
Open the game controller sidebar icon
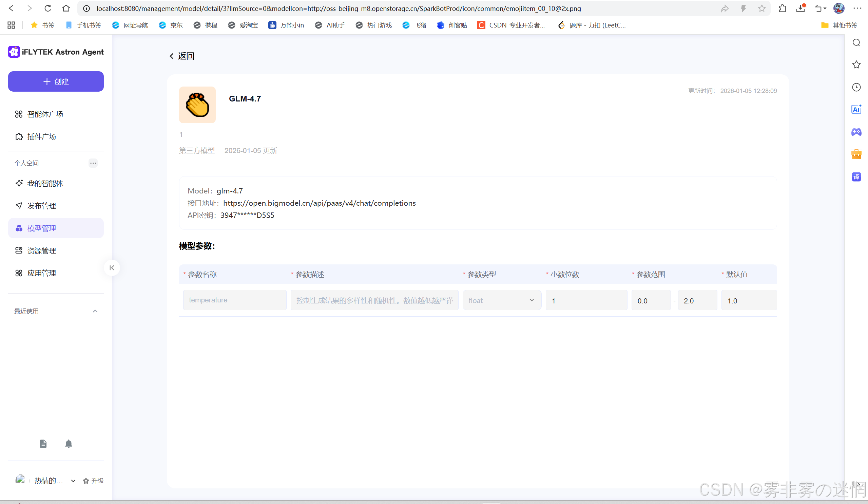(856, 132)
